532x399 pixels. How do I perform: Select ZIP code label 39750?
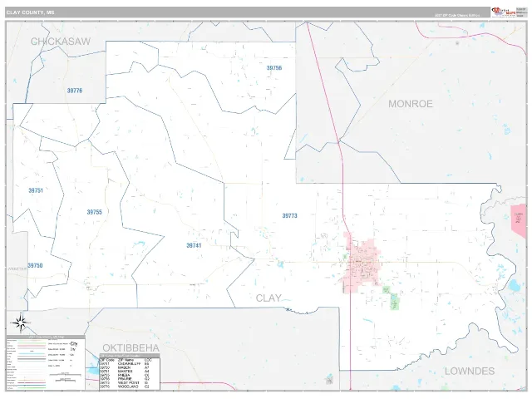click(x=35, y=265)
